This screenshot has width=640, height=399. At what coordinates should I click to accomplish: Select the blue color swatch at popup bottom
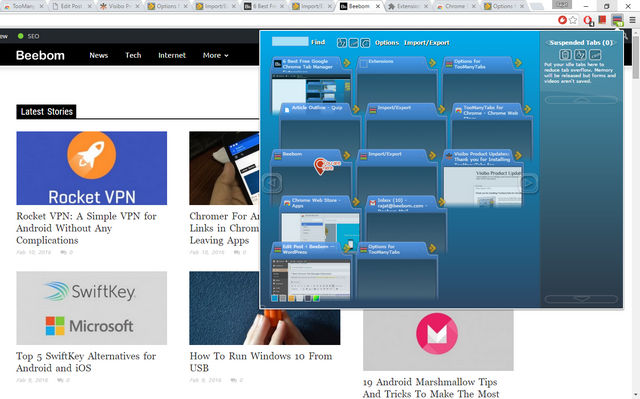[x=274, y=298]
